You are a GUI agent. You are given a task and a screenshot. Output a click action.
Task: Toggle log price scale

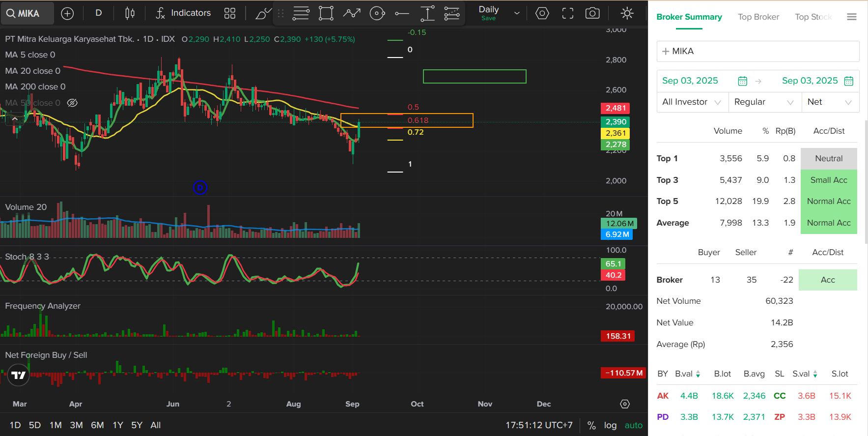(x=610, y=425)
